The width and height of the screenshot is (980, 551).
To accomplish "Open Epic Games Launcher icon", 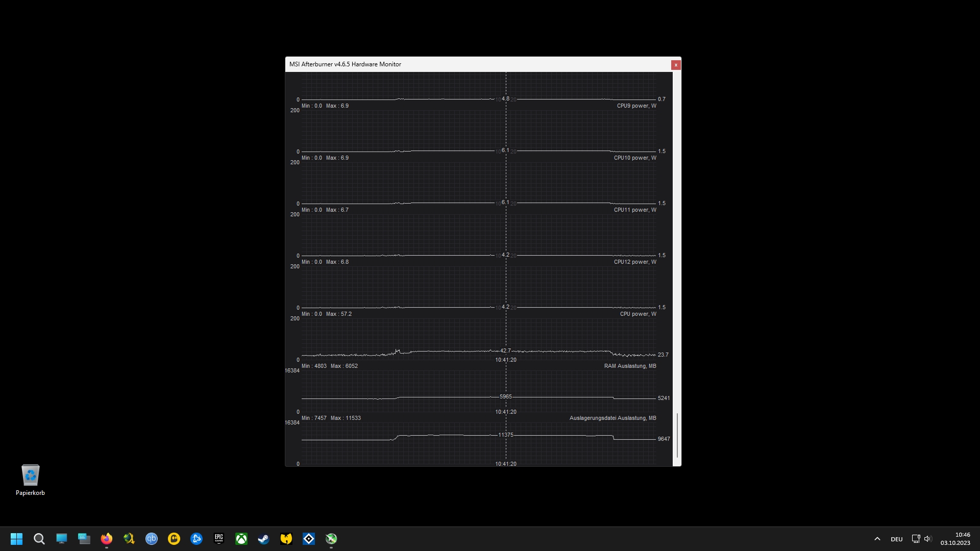I will tap(219, 539).
